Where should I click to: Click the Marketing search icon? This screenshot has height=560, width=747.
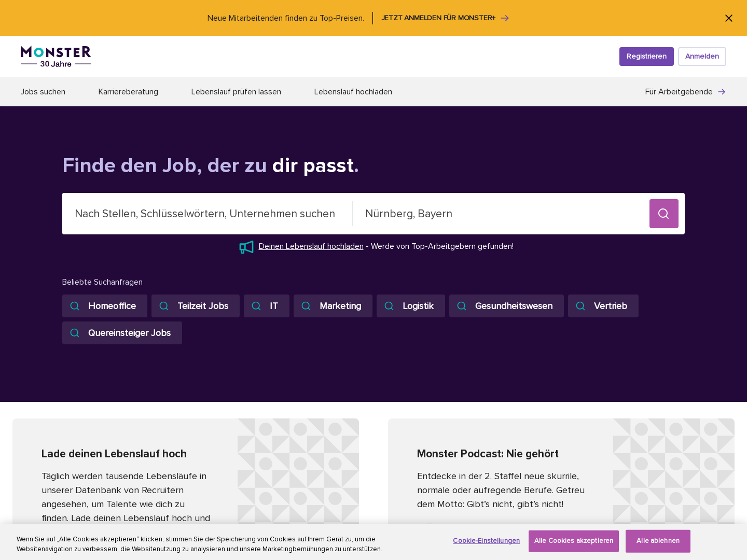[306, 306]
